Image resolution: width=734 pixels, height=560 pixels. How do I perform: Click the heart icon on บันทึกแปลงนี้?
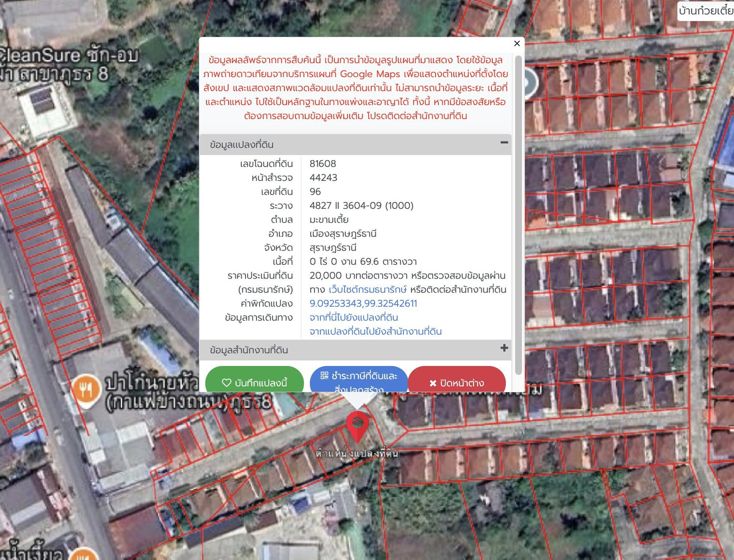227,383
